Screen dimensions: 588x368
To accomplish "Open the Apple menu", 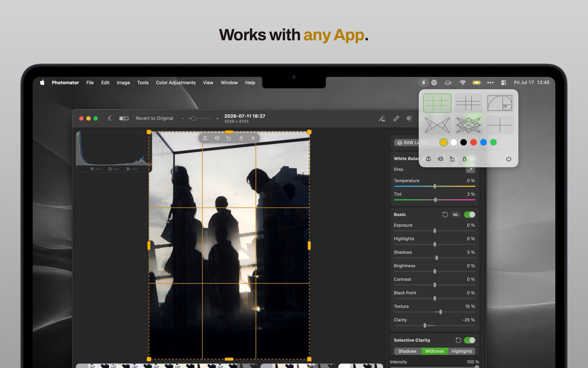I will 42,83.
